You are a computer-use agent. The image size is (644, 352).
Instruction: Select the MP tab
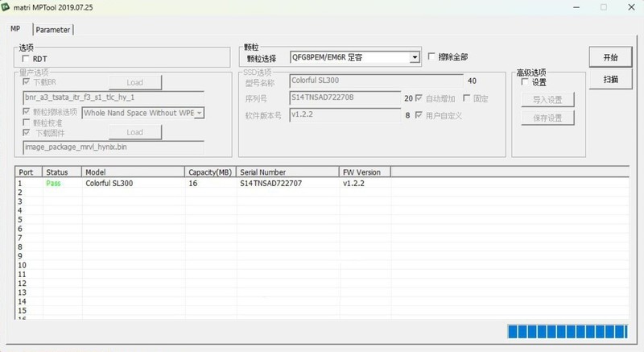click(15, 29)
